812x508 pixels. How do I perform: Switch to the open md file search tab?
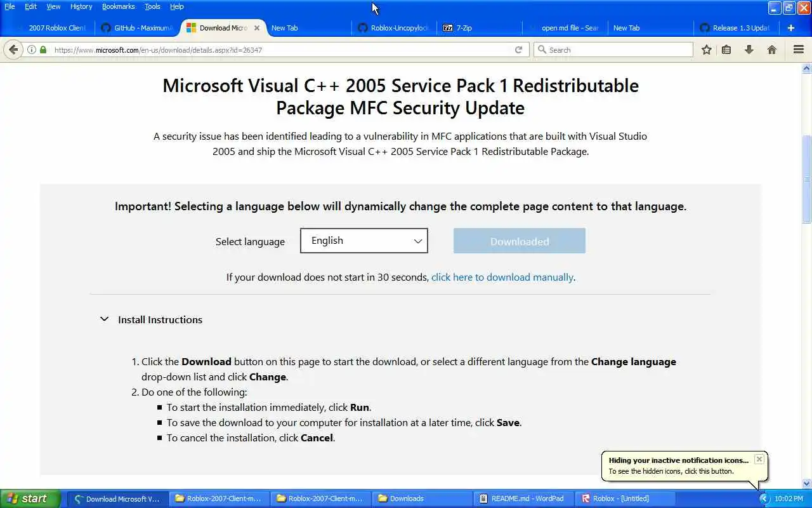(565, 28)
